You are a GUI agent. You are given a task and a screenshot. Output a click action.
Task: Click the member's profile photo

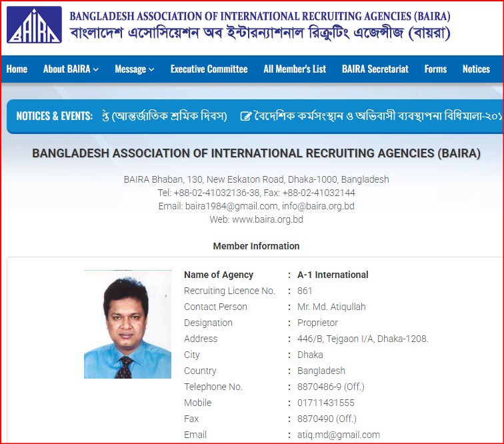pyautogui.click(x=118, y=325)
